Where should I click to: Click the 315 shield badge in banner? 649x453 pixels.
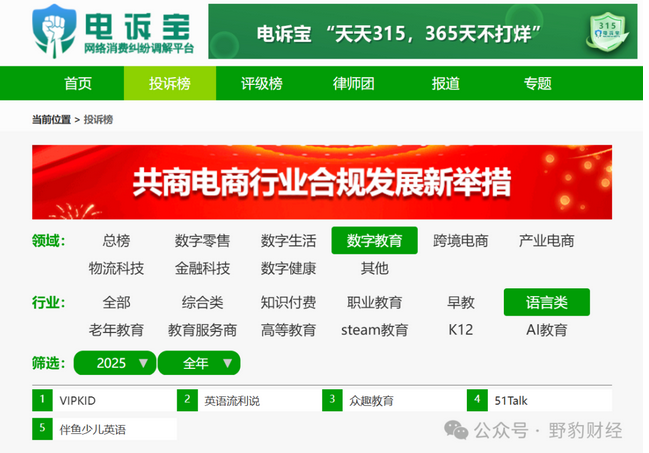[x=607, y=31]
